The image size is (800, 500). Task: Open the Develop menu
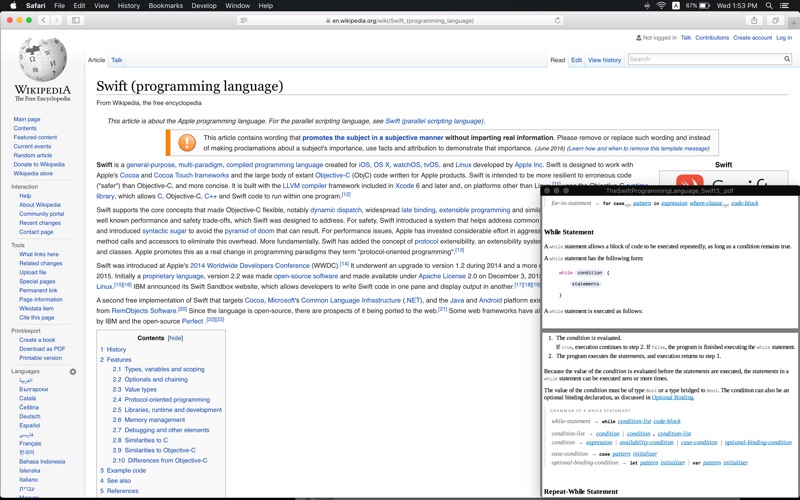[204, 6]
